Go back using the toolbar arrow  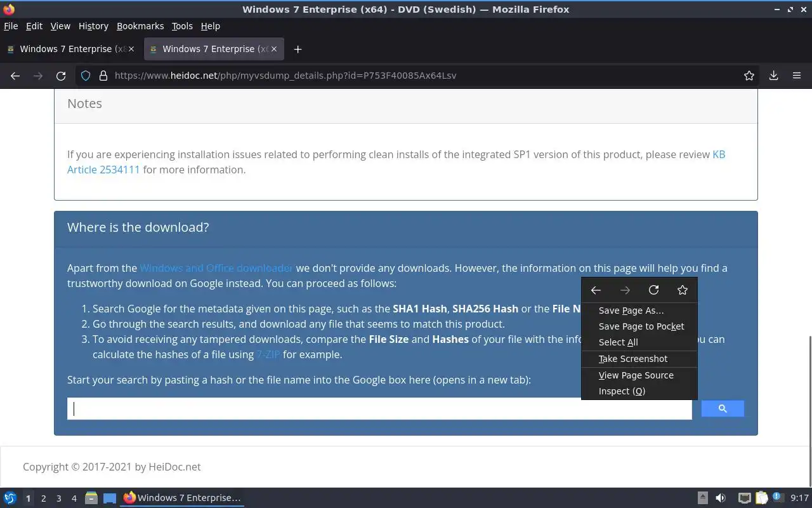[x=15, y=76]
